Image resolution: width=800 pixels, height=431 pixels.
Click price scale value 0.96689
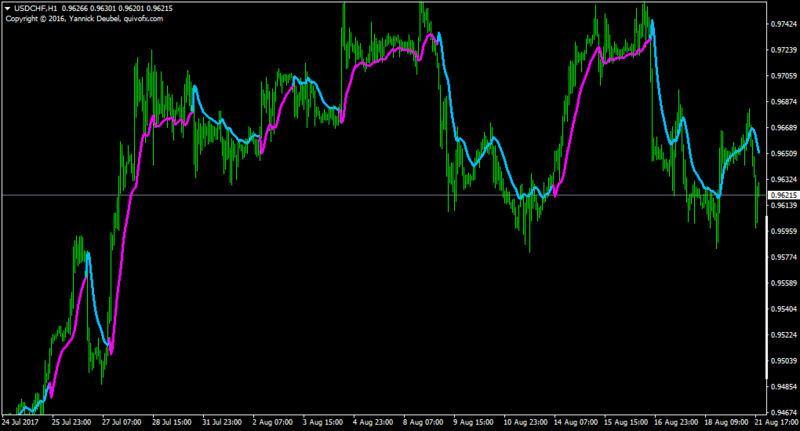784,128
